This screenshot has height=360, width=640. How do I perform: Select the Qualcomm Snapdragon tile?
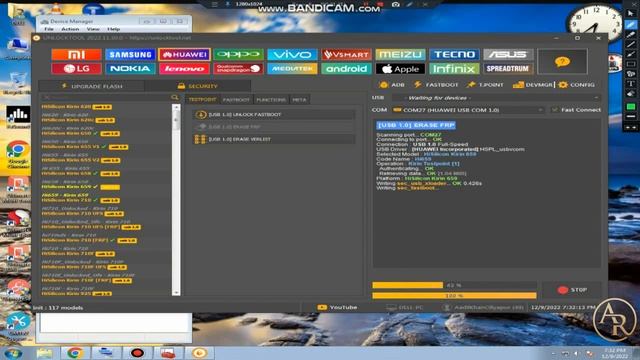pos(238,69)
